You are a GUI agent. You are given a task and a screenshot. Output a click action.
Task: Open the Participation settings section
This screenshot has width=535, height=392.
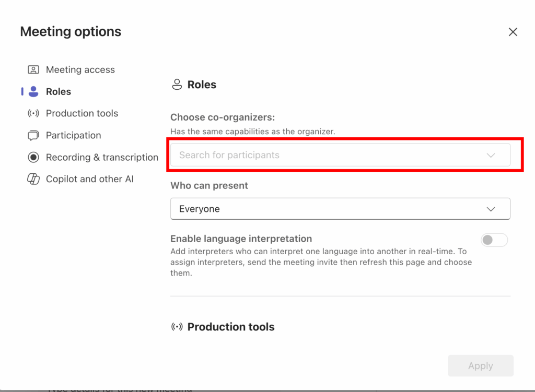73,135
